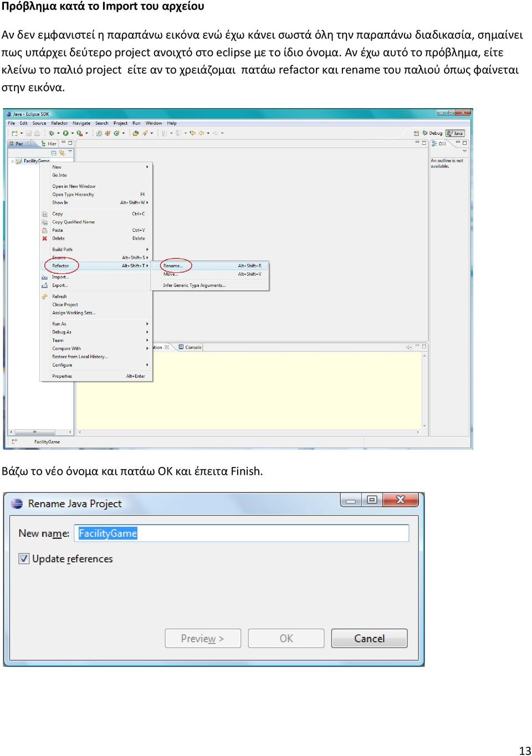Image resolution: width=532 pixels, height=756 pixels.
Task: Click the Debug bug icon in the toolbar
Action: (x=52, y=133)
